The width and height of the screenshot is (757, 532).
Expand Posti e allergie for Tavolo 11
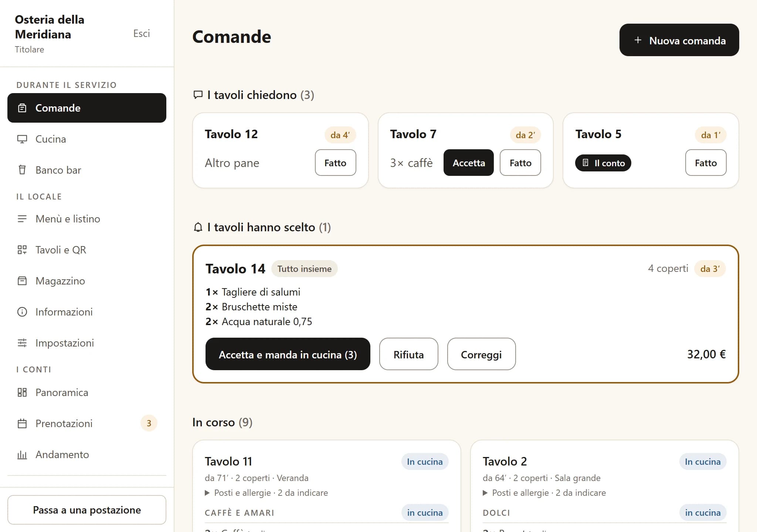pos(266,493)
